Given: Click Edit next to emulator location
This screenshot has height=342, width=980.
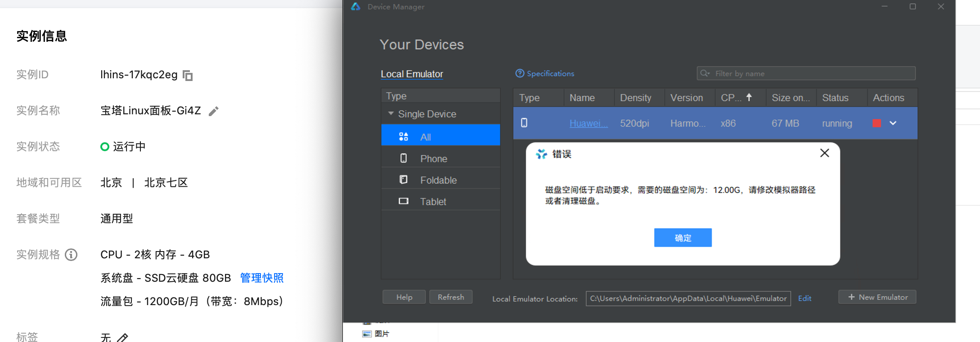Looking at the screenshot, I should click(805, 298).
